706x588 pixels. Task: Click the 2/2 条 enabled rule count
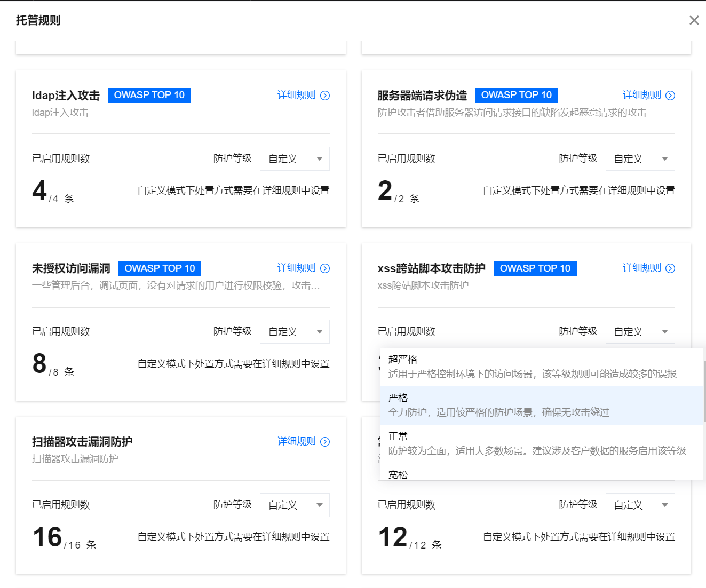click(x=399, y=191)
